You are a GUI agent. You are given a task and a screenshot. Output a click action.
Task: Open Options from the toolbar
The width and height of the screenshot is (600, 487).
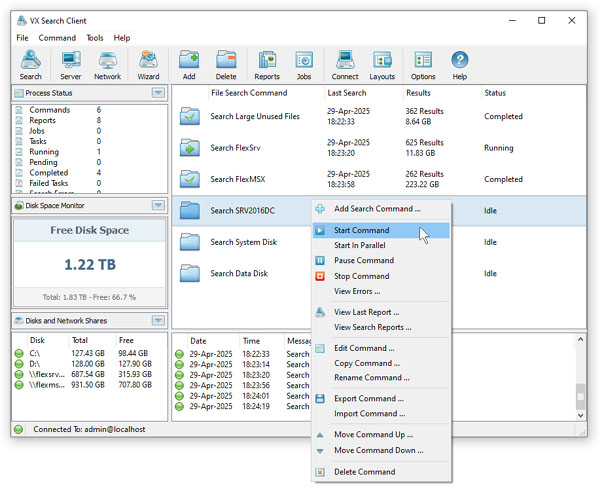[423, 65]
